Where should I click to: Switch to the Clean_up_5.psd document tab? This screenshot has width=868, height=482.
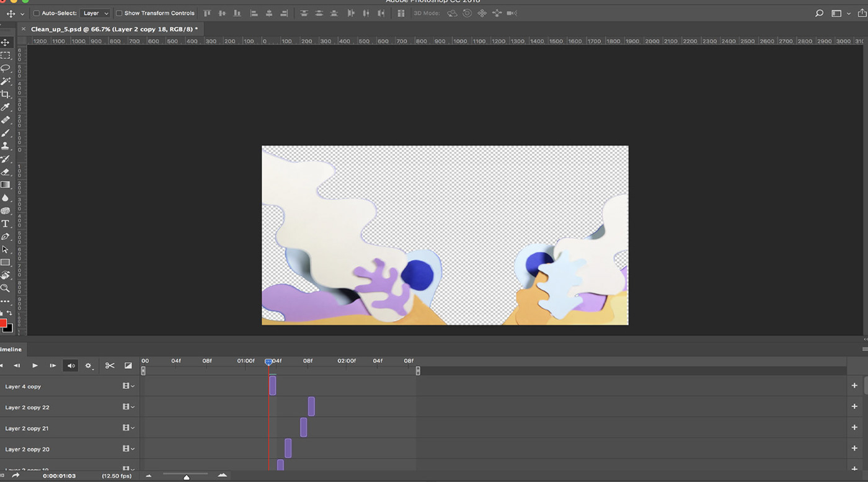pos(115,29)
